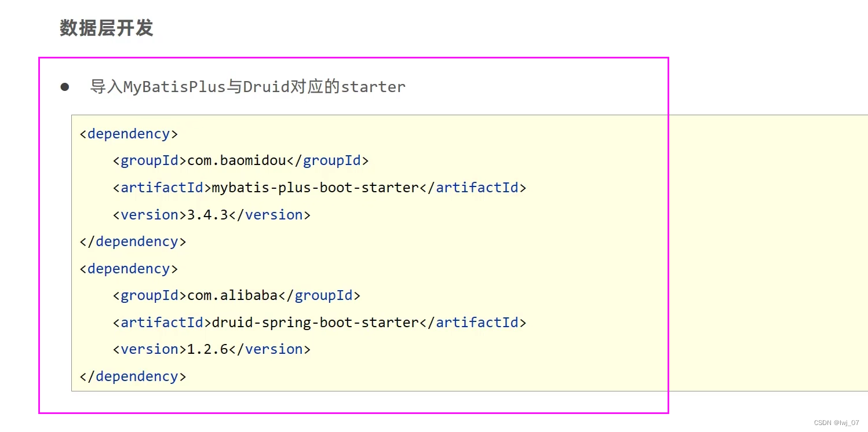Viewport: 868px width, 432px height.
Task: Click closing </version> tag after 1.2.6
Action: pos(270,349)
